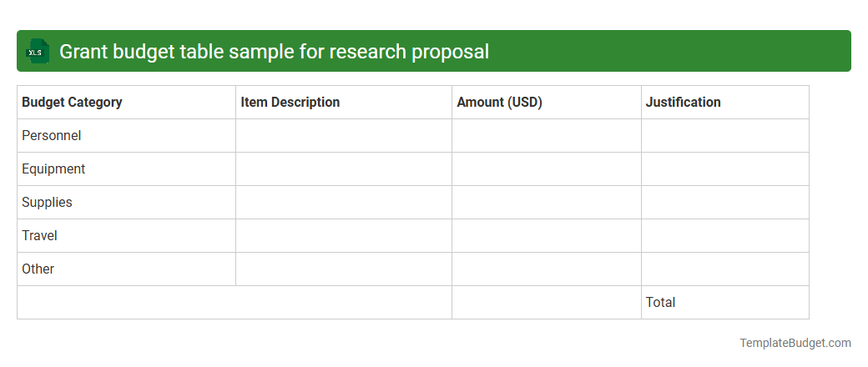Select the 'Grant budget table sample for research proposal' title
This screenshot has height=367, width=868.
point(274,52)
